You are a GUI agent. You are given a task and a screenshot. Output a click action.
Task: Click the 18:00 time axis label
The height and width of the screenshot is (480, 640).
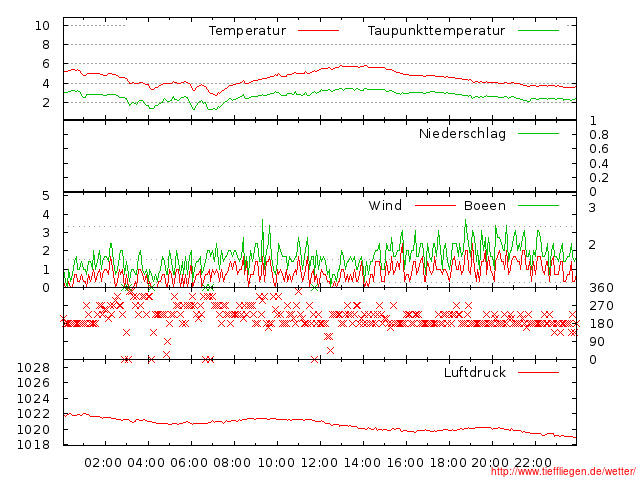point(448,463)
